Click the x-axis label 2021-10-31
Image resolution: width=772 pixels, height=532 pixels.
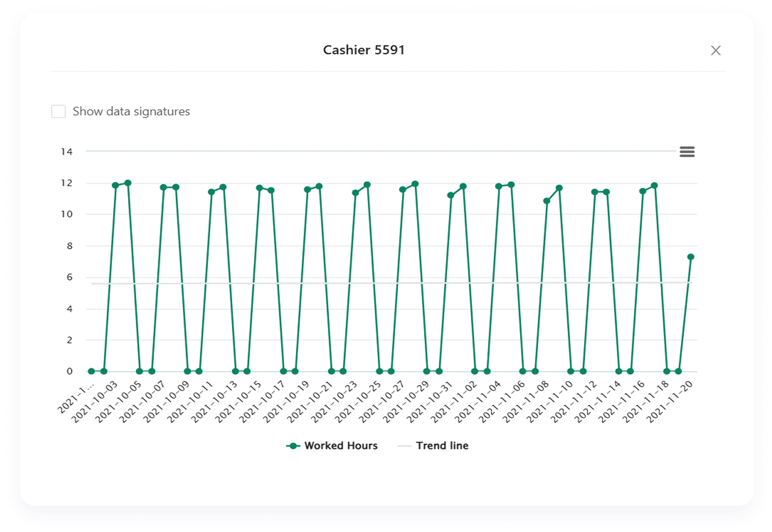(x=431, y=402)
